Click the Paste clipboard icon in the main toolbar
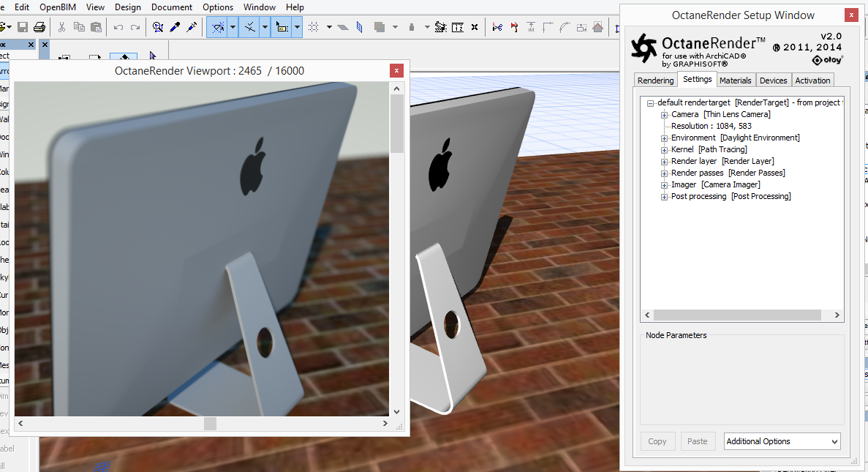The height and width of the screenshot is (472, 868). (97, 27)
